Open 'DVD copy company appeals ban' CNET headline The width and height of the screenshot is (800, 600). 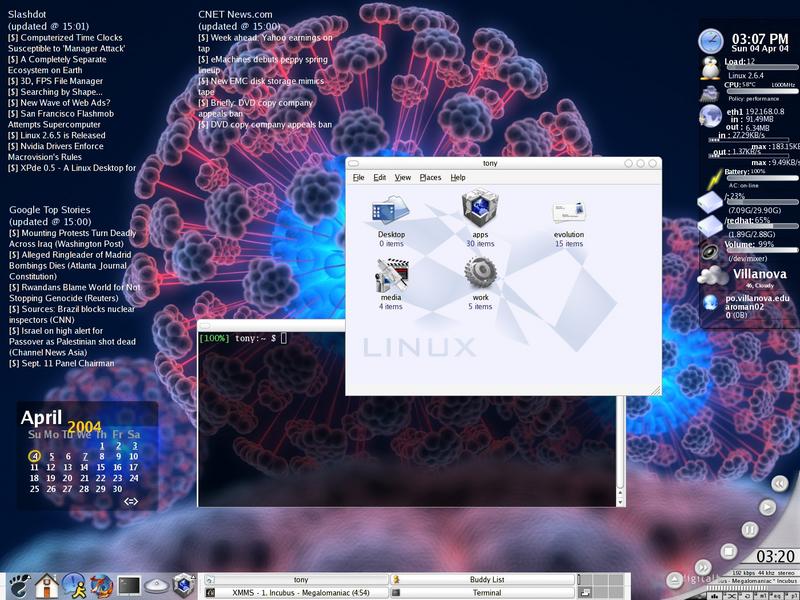(x=265, y=124)
